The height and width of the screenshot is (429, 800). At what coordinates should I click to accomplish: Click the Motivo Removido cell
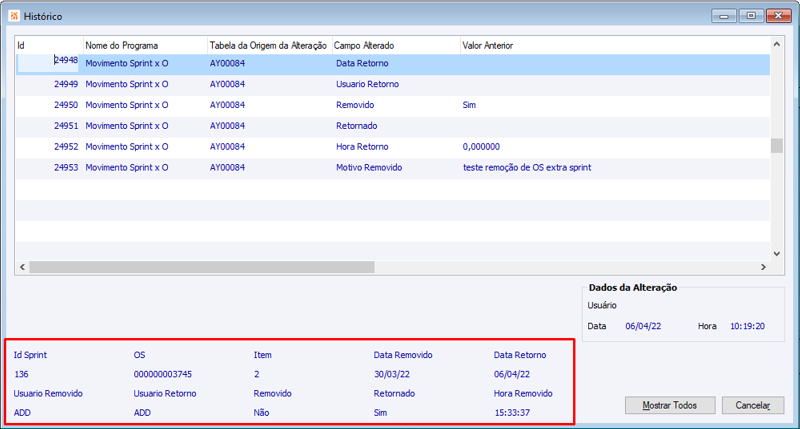point(369,168)
